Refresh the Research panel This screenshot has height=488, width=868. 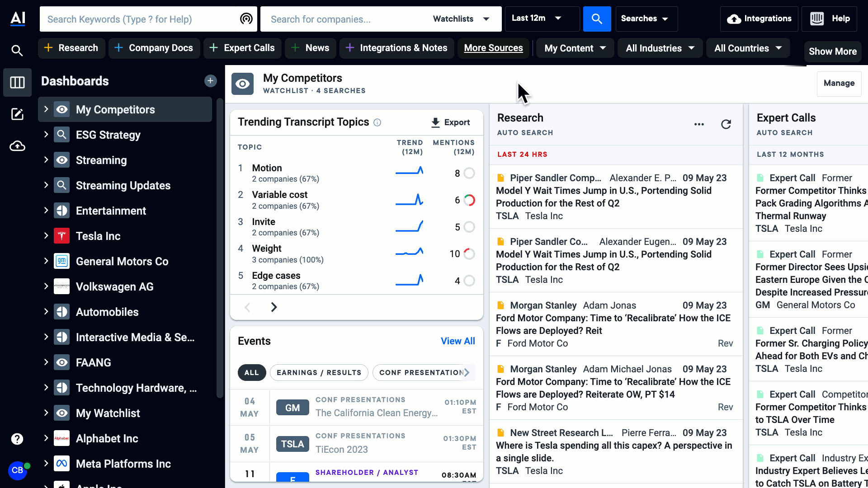[x=726, y=124]
